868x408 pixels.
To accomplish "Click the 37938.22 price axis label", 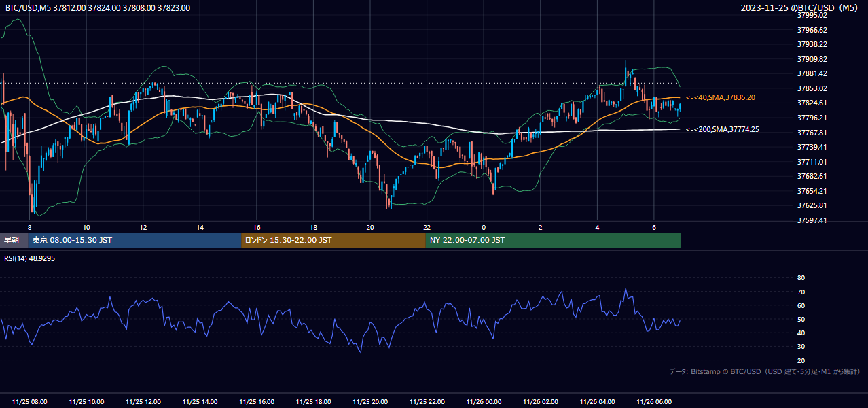I will (812, 44).
